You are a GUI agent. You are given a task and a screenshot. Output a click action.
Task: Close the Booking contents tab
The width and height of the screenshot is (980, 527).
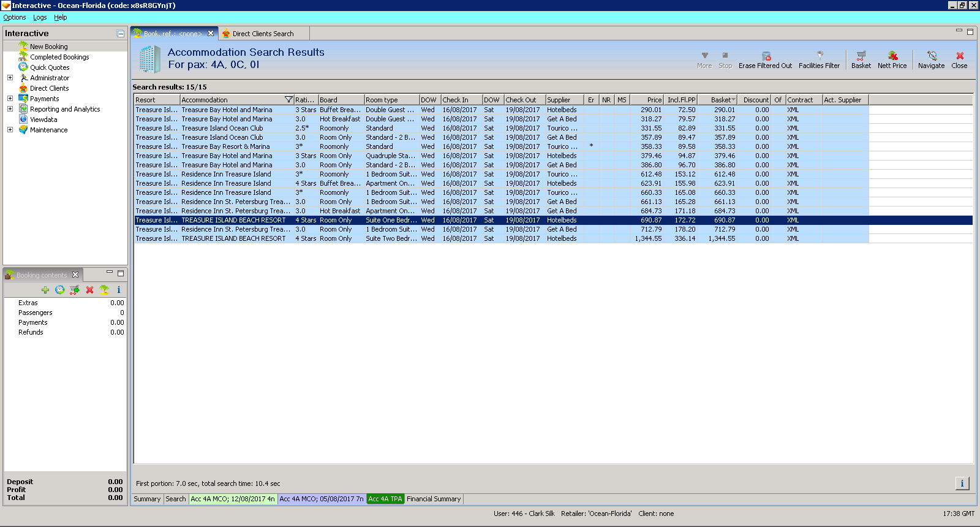(75, 275)
